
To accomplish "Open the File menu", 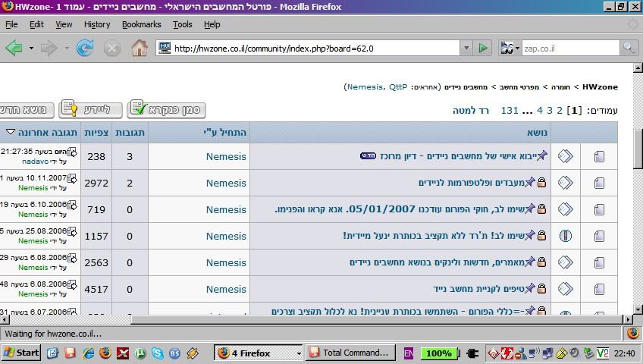I will [x=11, y=24].
